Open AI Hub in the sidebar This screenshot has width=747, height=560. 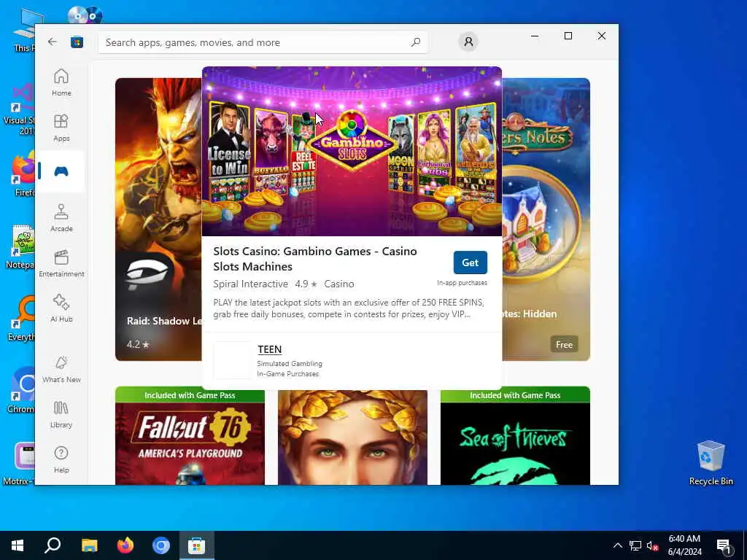pyautogui.click(x=61, y=308)
